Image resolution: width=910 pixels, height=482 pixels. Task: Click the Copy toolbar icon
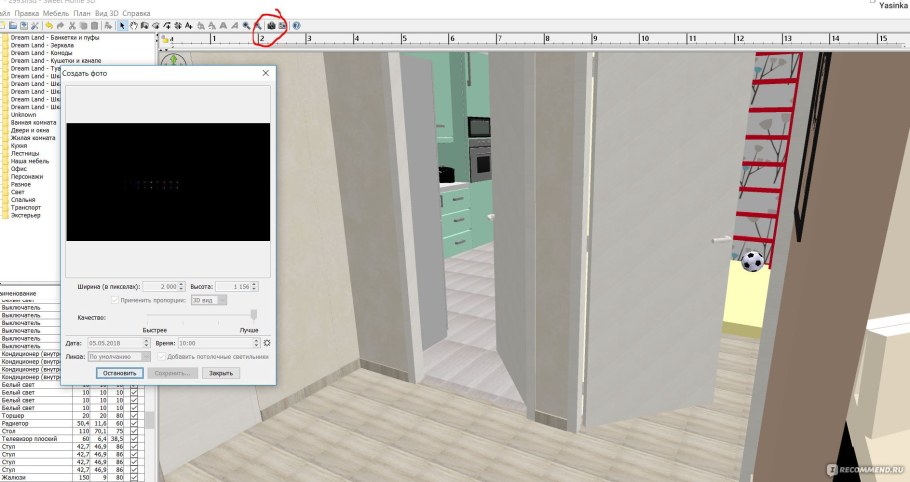point(83,26)
